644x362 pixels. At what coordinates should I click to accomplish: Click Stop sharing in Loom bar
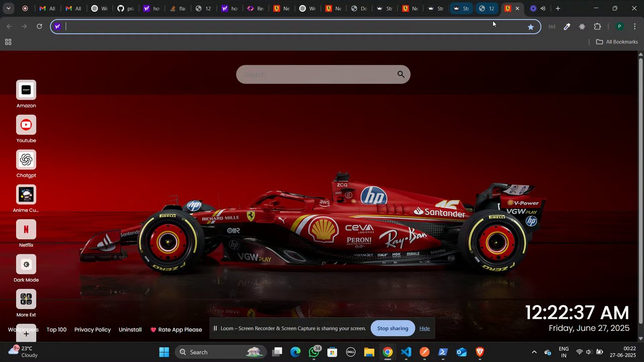point(392,328)
